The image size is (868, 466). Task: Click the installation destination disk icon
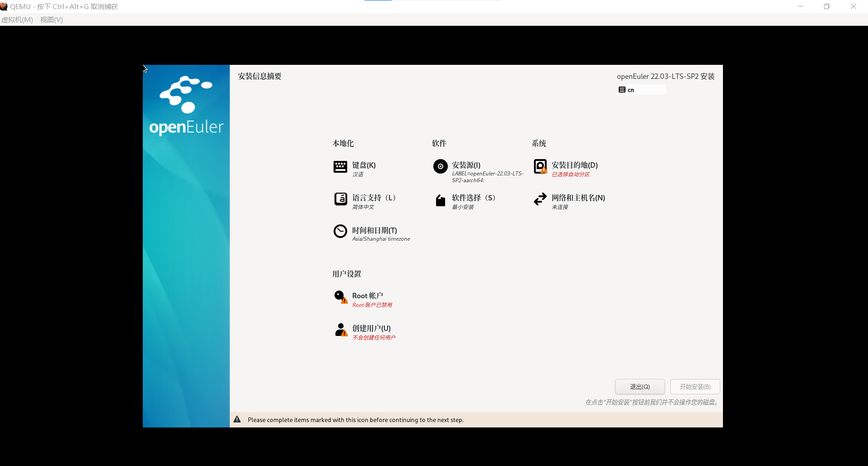tap(540, 166)
